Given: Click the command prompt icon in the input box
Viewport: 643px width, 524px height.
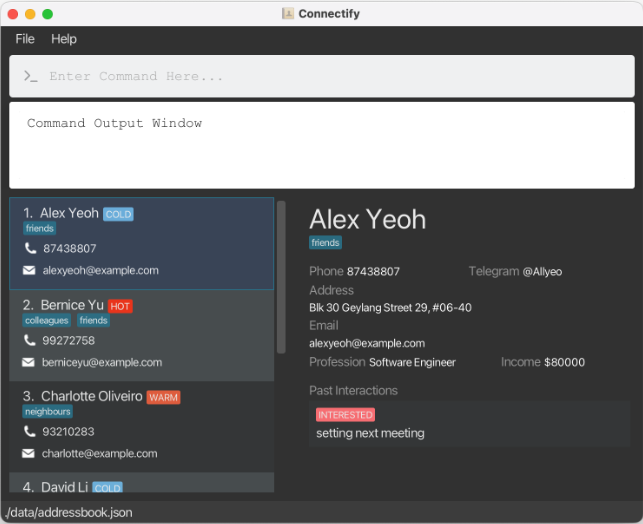Looking at the screenshot, I should click(x=31, y=76).
